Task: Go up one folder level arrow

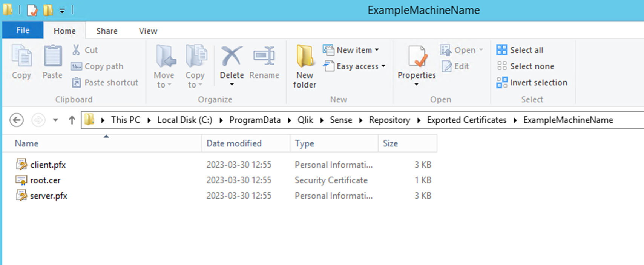Action: click(x=72, y=120)
